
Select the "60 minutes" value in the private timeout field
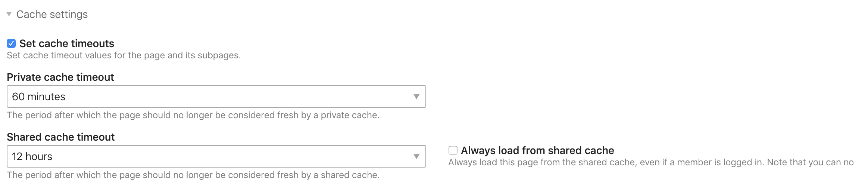click(39, 96)
